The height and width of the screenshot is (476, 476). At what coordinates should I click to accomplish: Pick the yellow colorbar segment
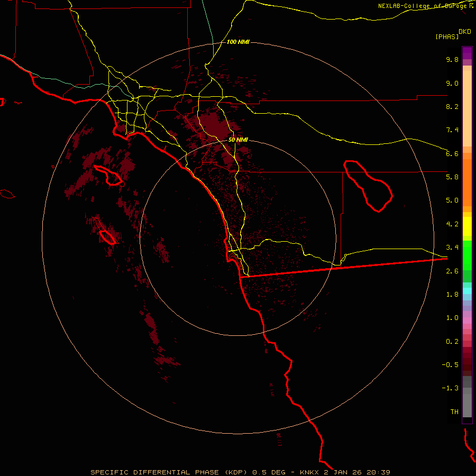(x=467, y=226)
